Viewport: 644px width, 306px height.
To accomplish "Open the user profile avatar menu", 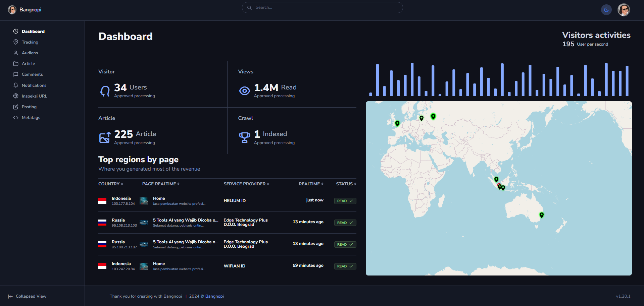I will pyautogui.click(x=624, y=10).
